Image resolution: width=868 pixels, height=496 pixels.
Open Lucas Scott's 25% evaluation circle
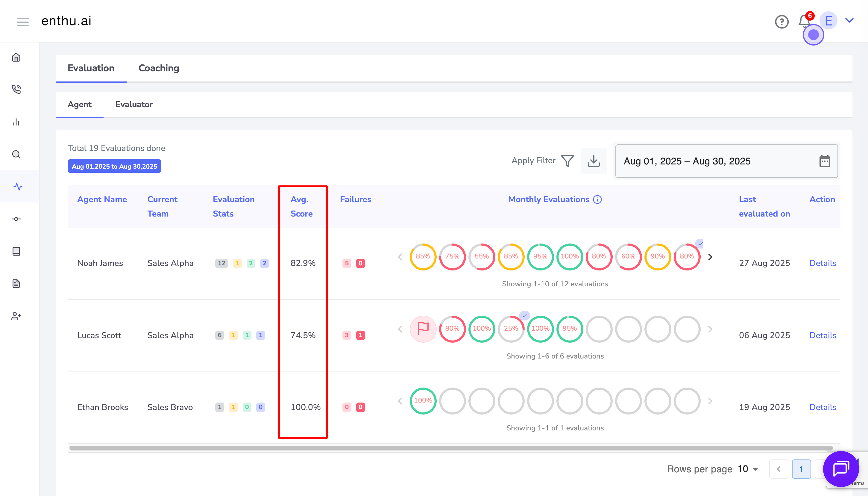pos(511,329)
